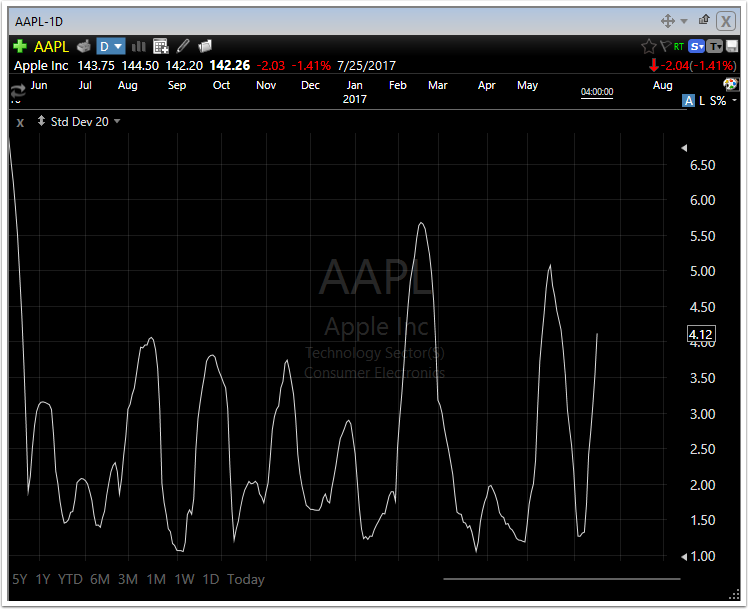This screenshot has width=748, height=609.
Task: Select the YTD time range
Action: click(70, 579)
